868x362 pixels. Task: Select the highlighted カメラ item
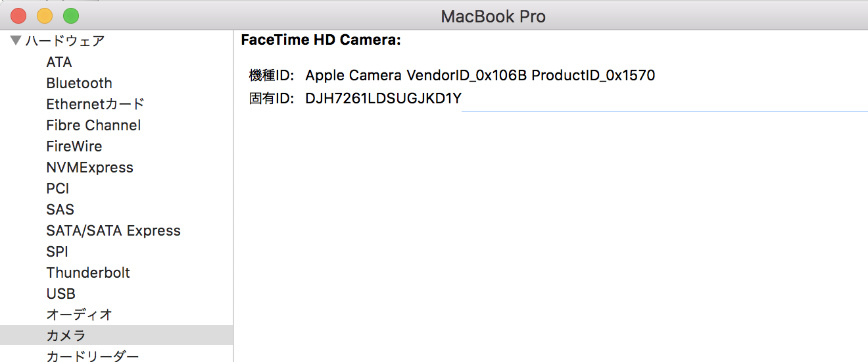click(66, 336)
